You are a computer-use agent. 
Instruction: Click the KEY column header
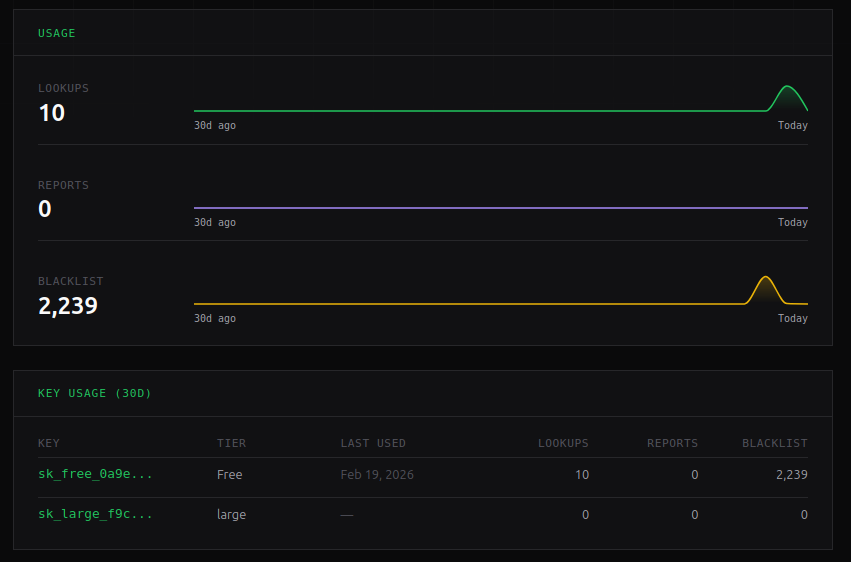[x=49, y=443]
